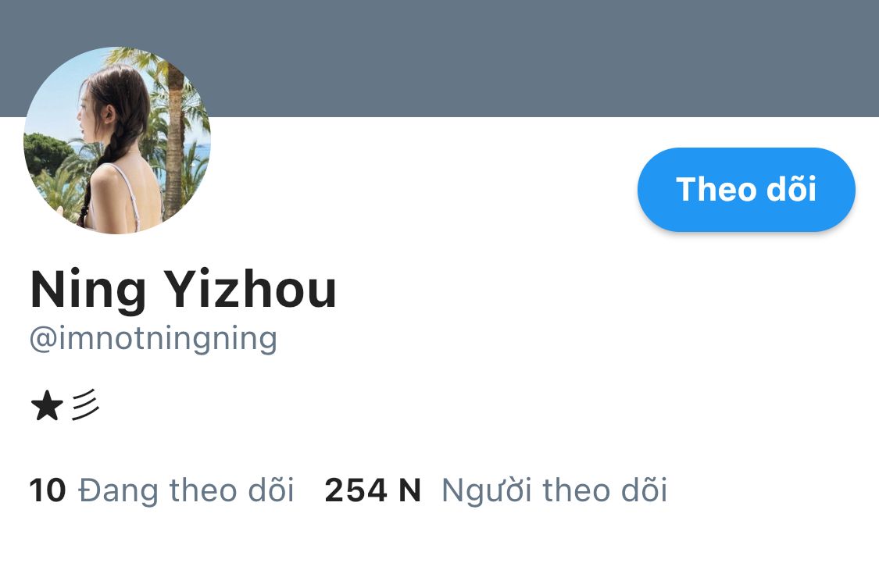Image resolution: width=879 pixels, height=588 pixels.
Task: Click the word dõi on the follow button
Action: tap(791, 188)
